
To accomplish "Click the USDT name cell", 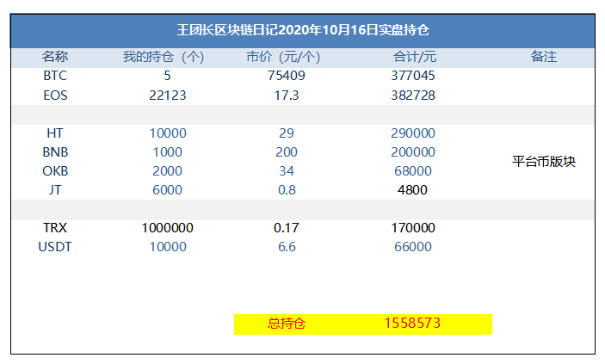I will point(55,247).
